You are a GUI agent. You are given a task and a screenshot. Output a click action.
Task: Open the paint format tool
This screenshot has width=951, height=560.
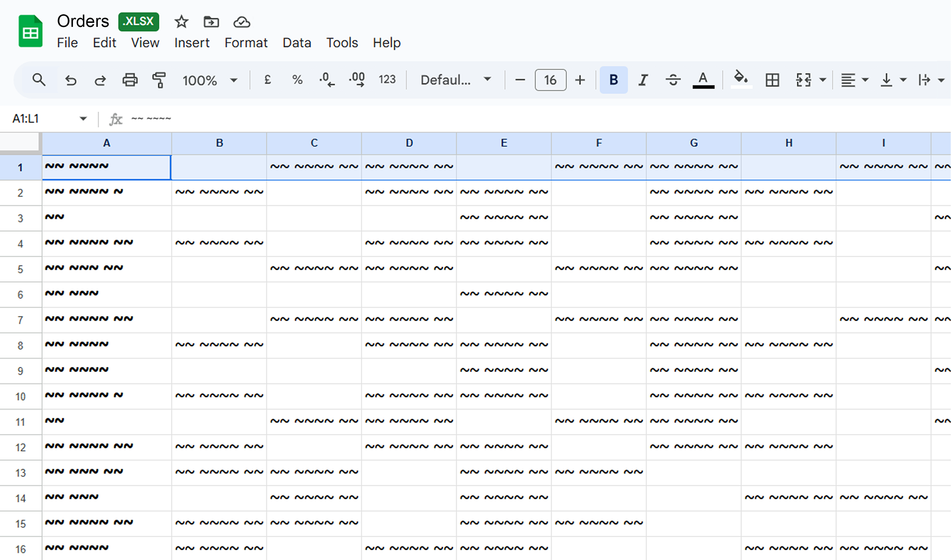[x=159, y=80]
